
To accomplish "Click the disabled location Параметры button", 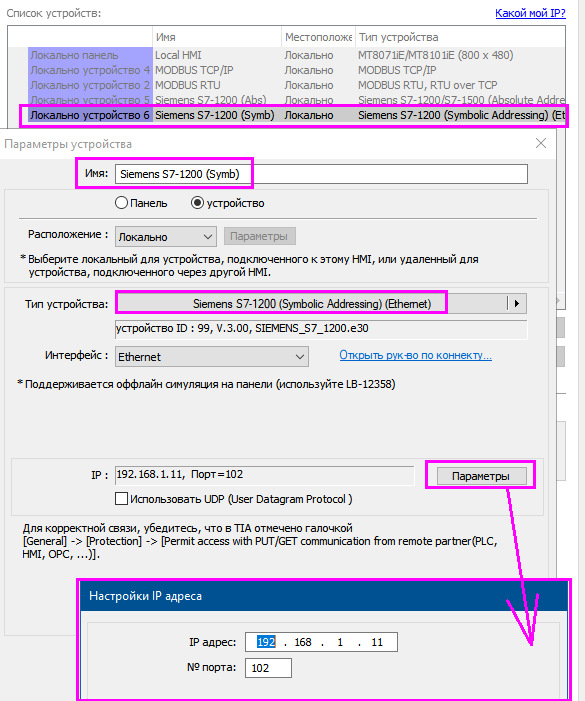I will click(x=259, y=236).
